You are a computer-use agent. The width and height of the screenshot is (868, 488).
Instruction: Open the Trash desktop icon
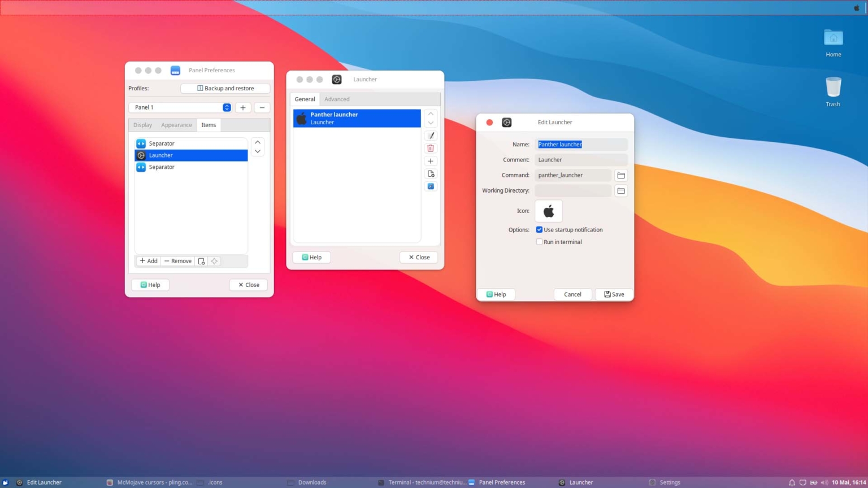833,89
